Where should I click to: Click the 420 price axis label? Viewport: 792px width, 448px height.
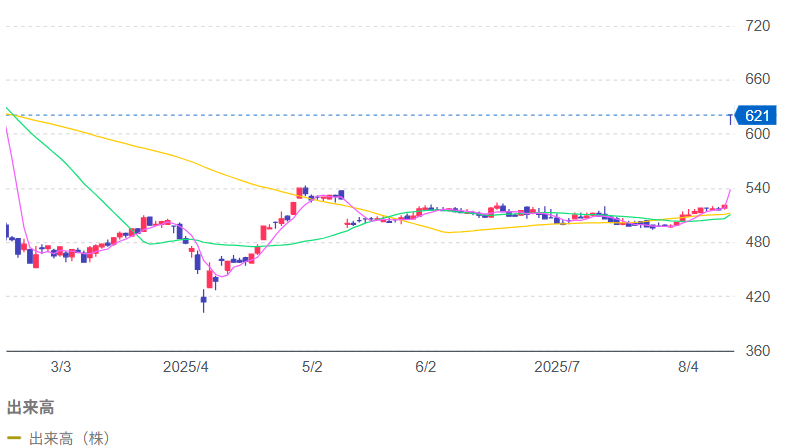(x=757, y=296)
